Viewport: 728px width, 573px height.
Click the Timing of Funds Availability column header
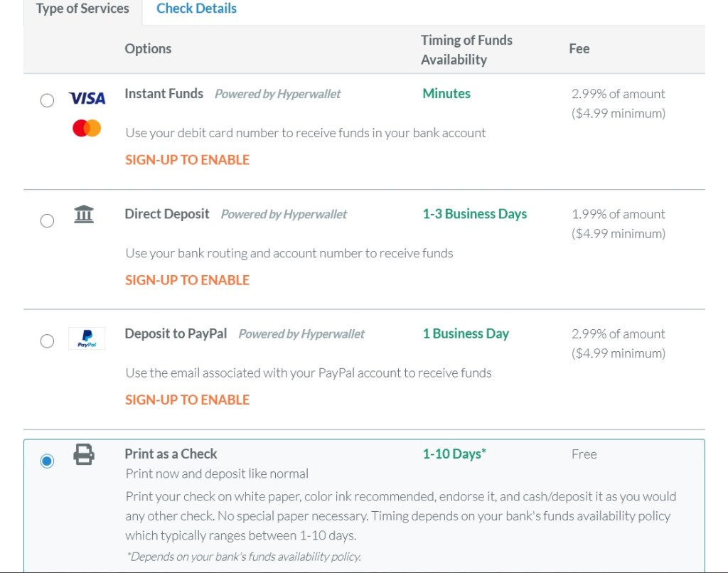tap(466, 50)
